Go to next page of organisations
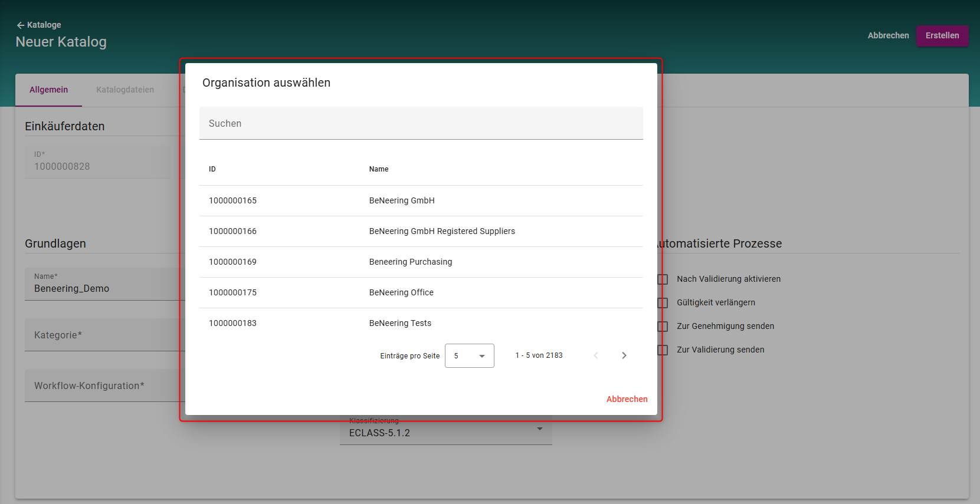The image size is (980, 504). click(x=624, y=355)
